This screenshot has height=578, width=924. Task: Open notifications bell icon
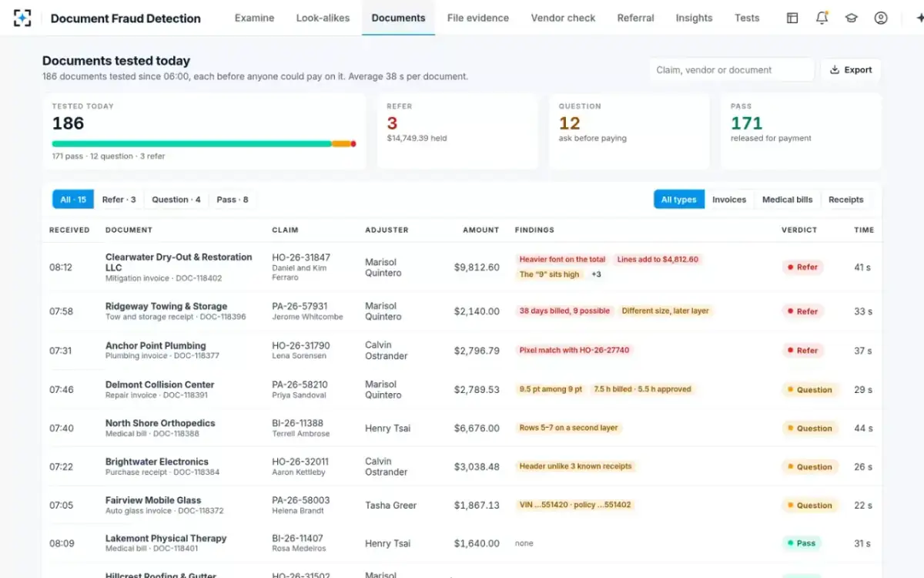(822, 18)
